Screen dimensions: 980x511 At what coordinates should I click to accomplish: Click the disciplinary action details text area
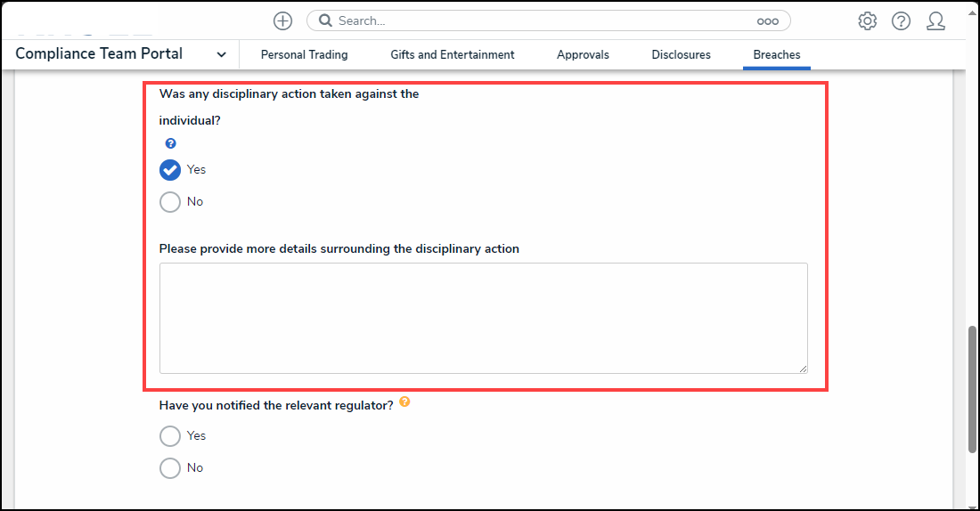[483, 317]
